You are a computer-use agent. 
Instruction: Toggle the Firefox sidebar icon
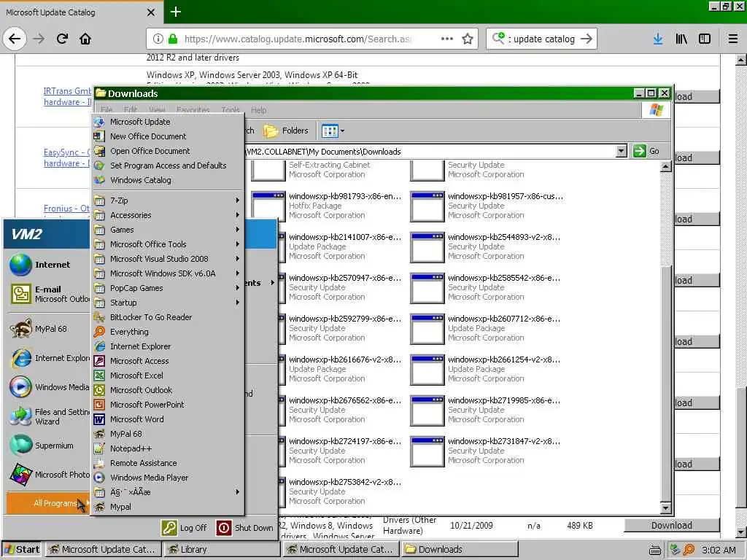[x=705, y=39]
